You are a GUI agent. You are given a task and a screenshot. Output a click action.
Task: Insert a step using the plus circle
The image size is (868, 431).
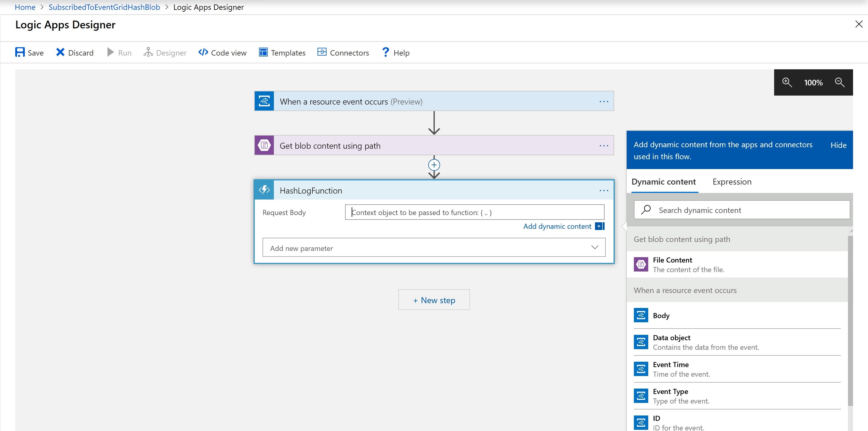point(434,165)
